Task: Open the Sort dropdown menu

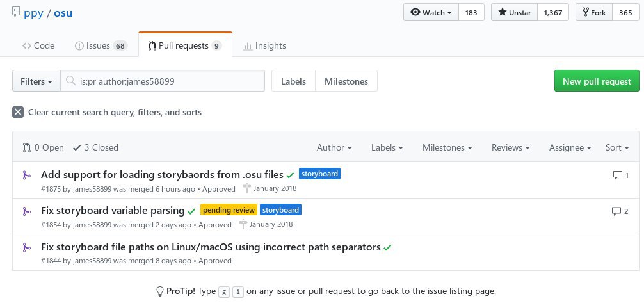Action: (617, 147)
